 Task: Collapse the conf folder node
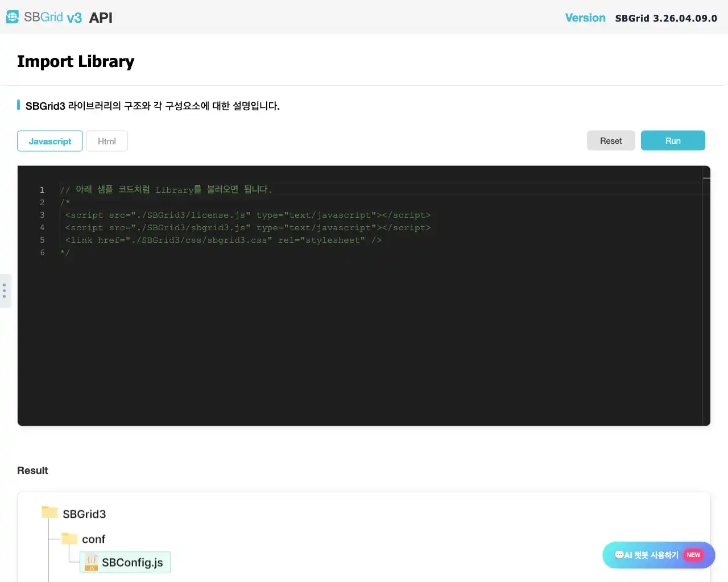[x=94, y=539]
